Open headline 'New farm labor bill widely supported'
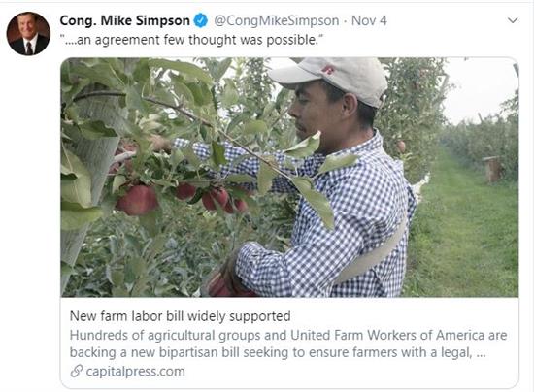Screen dimensions: 534x392 pos(181,316)
